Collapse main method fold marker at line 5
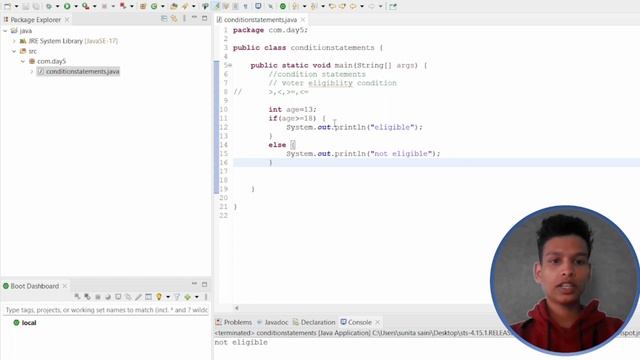The image size is (640, 360). [230, 65]
